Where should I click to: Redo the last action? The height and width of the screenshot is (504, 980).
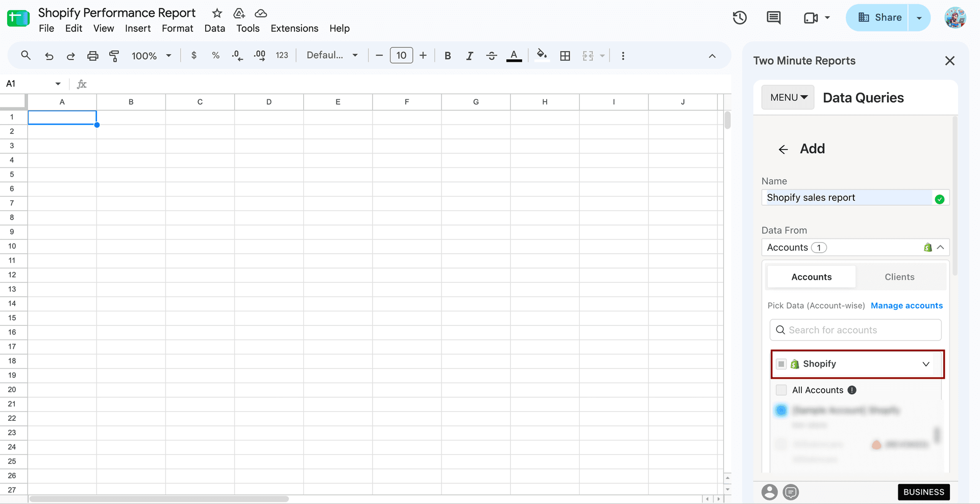70,56
